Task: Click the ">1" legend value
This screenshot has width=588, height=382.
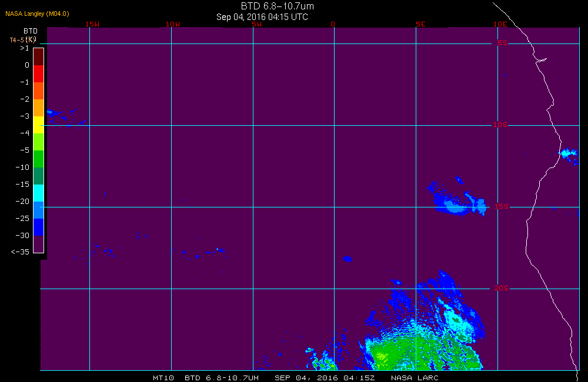Action: tap(25, 48)
